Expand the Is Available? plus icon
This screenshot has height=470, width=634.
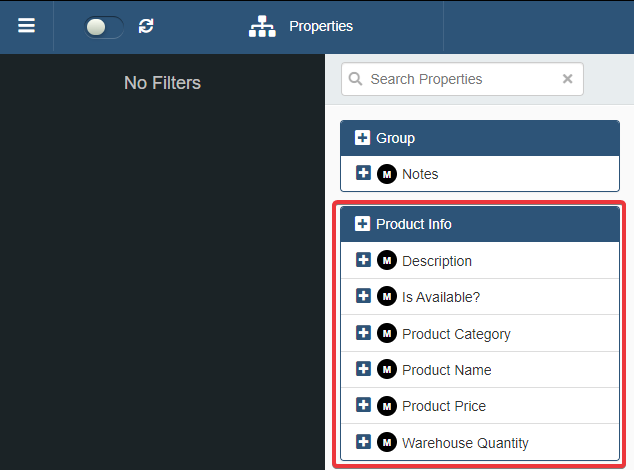click(363, 296)
